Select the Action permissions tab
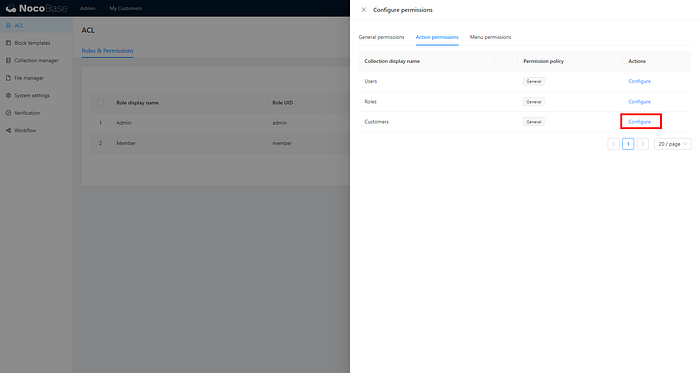 (x=437, y=37)
